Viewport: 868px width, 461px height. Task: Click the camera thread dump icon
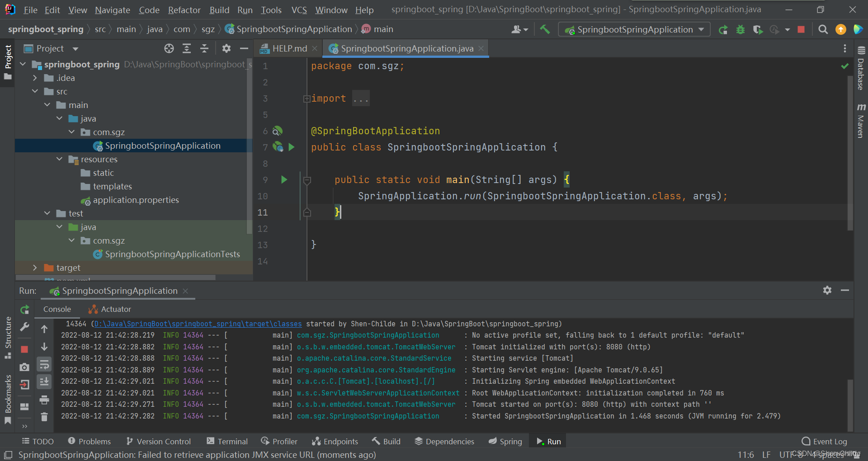click(24, 367)
